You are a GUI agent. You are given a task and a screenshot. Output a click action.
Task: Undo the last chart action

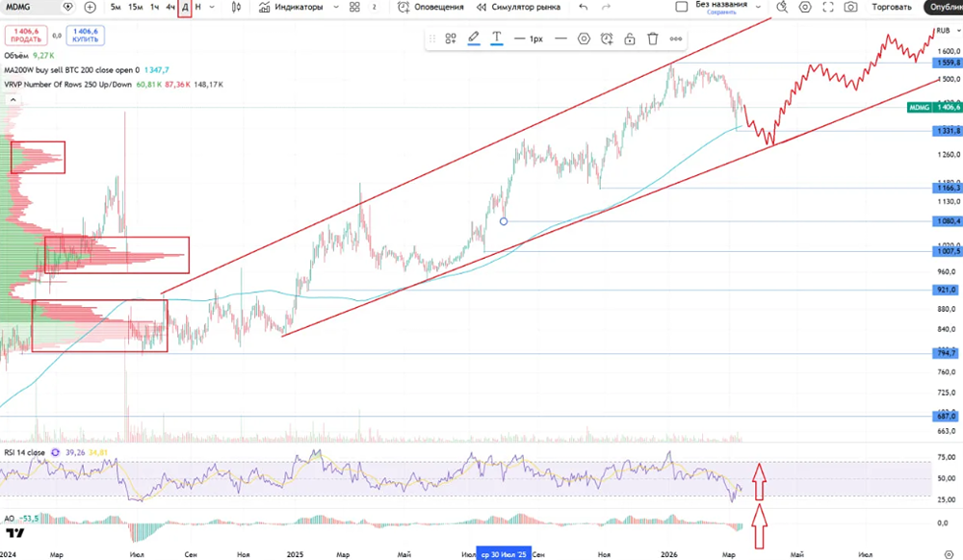(583, 8)
